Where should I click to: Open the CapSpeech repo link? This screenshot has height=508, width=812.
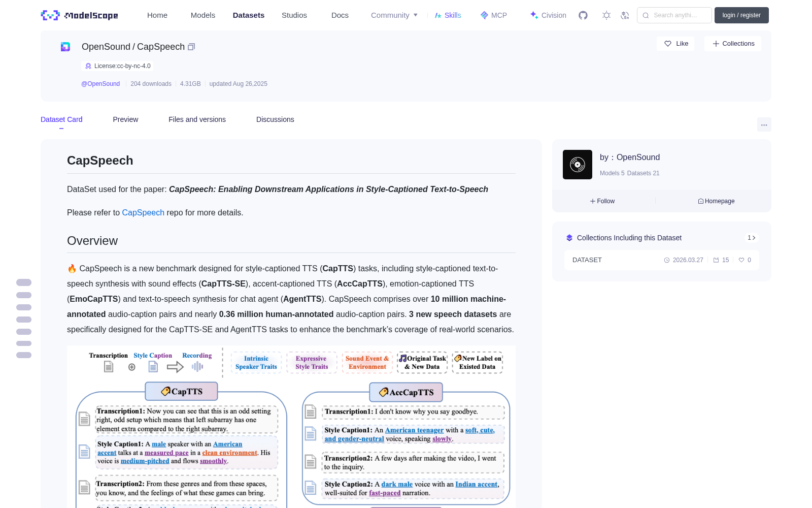pos(143,212)
